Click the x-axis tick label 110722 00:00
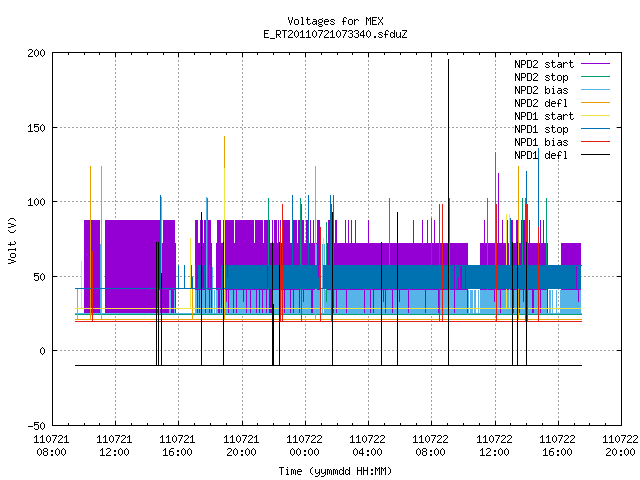This screenshot has width=640, height=480. pyautogui.click(x=304, y=446)
